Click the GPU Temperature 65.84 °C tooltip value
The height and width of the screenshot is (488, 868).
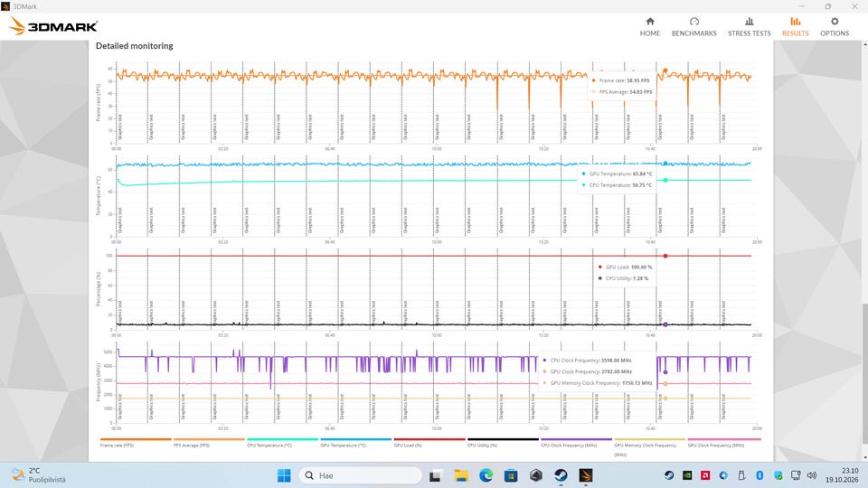coord(642,174)
